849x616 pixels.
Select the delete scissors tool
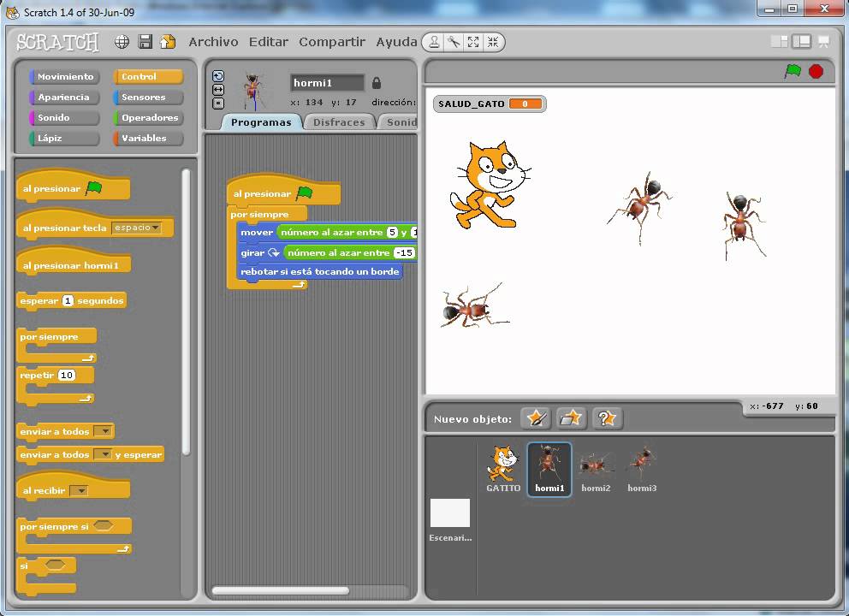454,42
